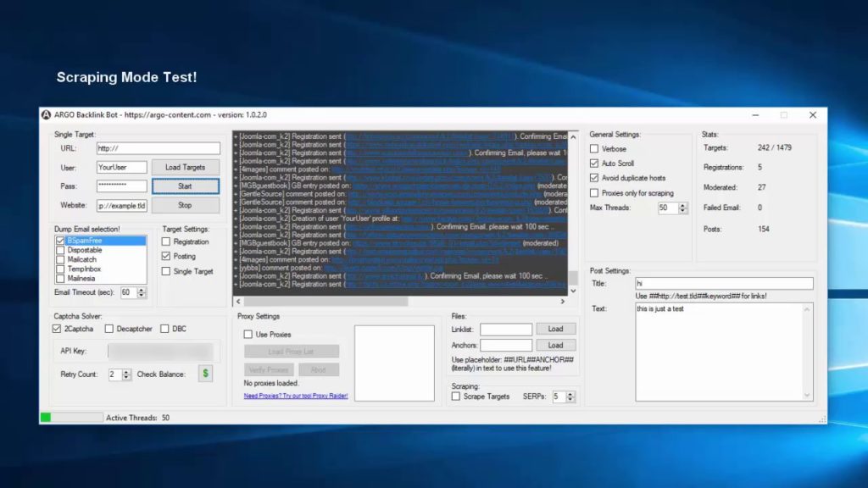868x488 pixels.
Task: Enable the Verbose checkbox
Action: click(594, 149)
